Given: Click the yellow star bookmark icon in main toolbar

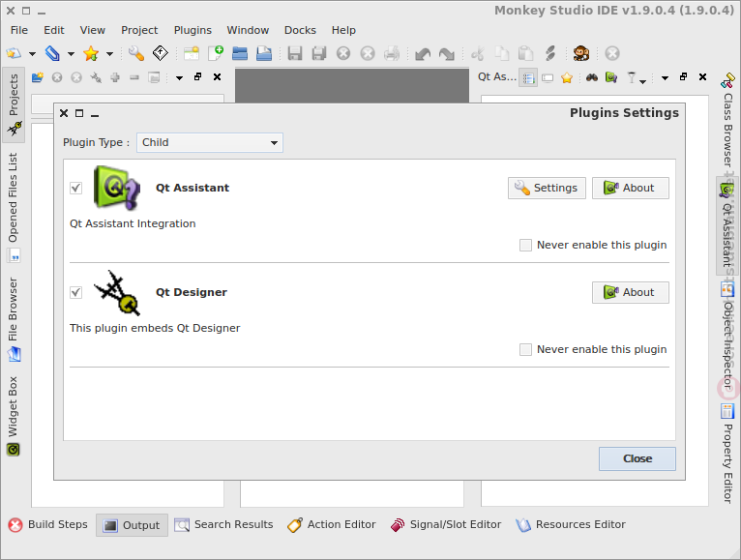Looking at the screenshot, I should (91, 53).
